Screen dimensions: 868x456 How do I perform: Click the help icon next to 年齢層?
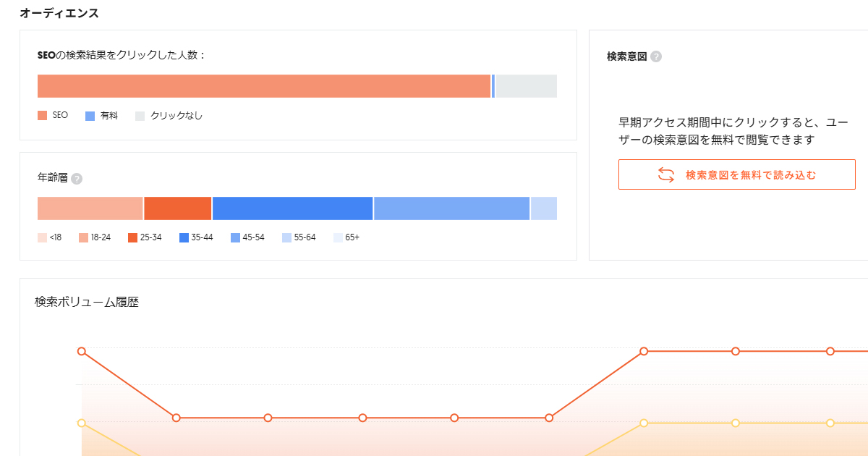tap(77, 179)
